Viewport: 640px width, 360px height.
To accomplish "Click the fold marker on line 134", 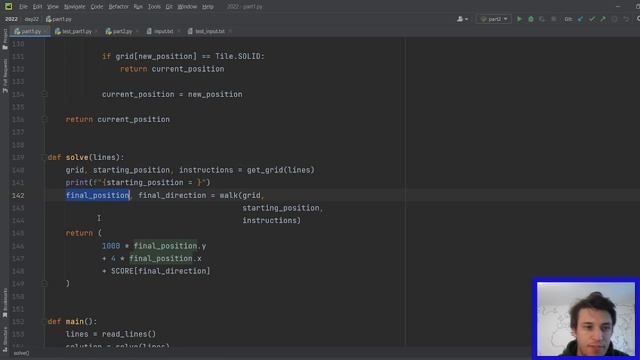I will pyautogui.click(x=44, y=94).
